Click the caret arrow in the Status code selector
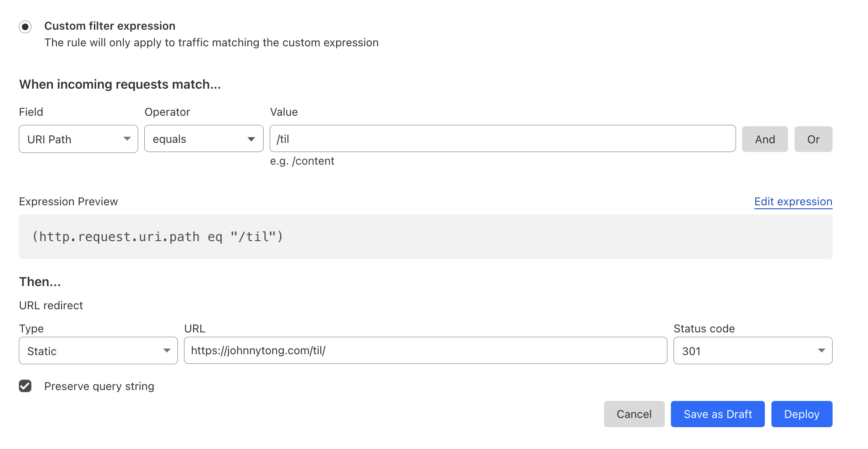This screenshot has width=868, height=449. (821, 351)
